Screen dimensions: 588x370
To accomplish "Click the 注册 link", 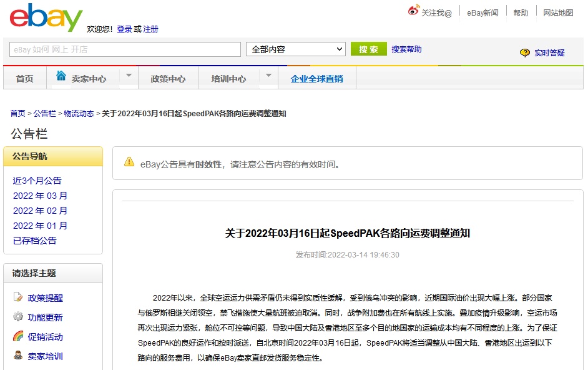I will pos(151,29).
